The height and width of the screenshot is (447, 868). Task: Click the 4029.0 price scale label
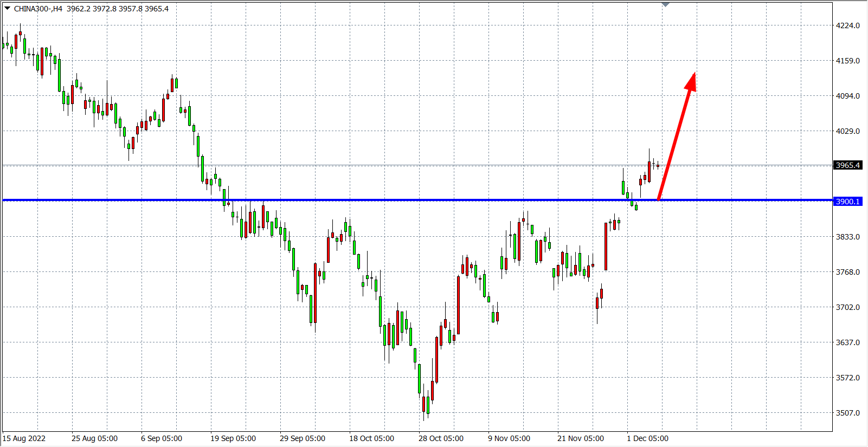(x=847, y=131)
